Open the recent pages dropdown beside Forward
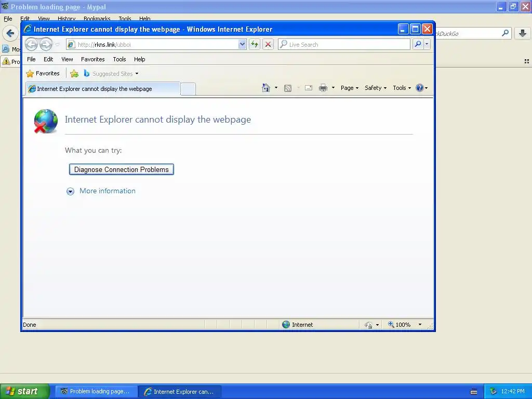 tap(57, 45)
